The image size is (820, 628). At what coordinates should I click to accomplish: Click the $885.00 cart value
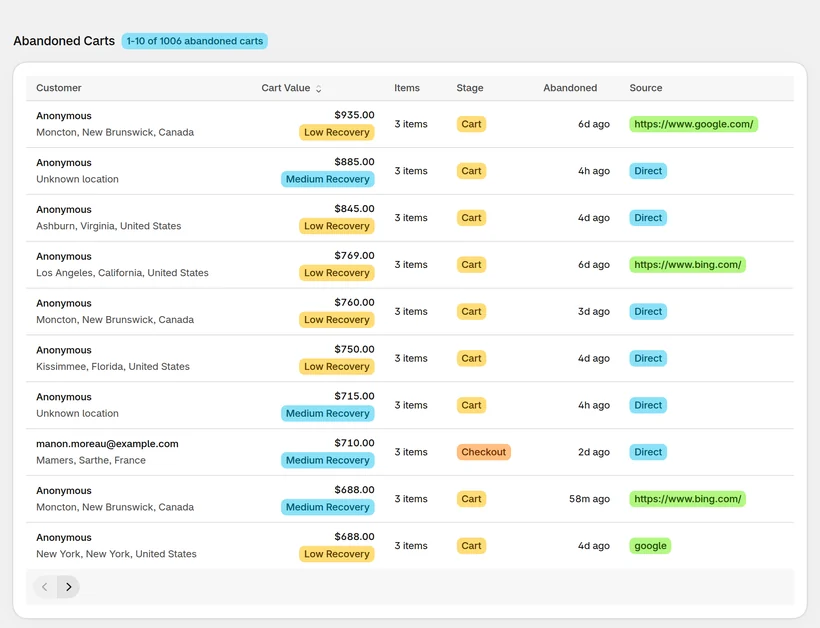point(355,162)
